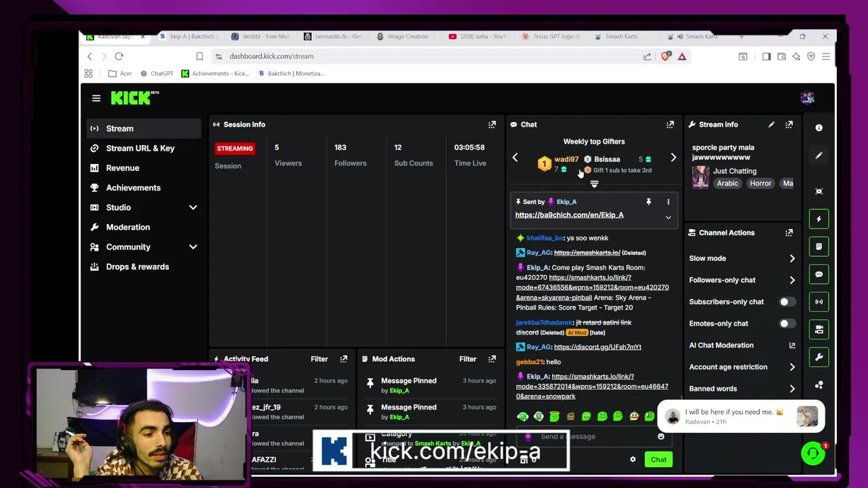Click the info icon in right sidebar
The image size is (868, 488).
(819, 128)
